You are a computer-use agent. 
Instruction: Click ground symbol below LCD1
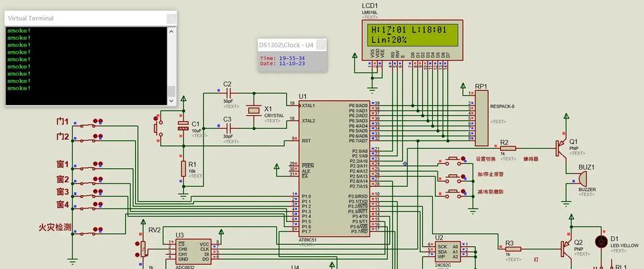pos(372,91)
